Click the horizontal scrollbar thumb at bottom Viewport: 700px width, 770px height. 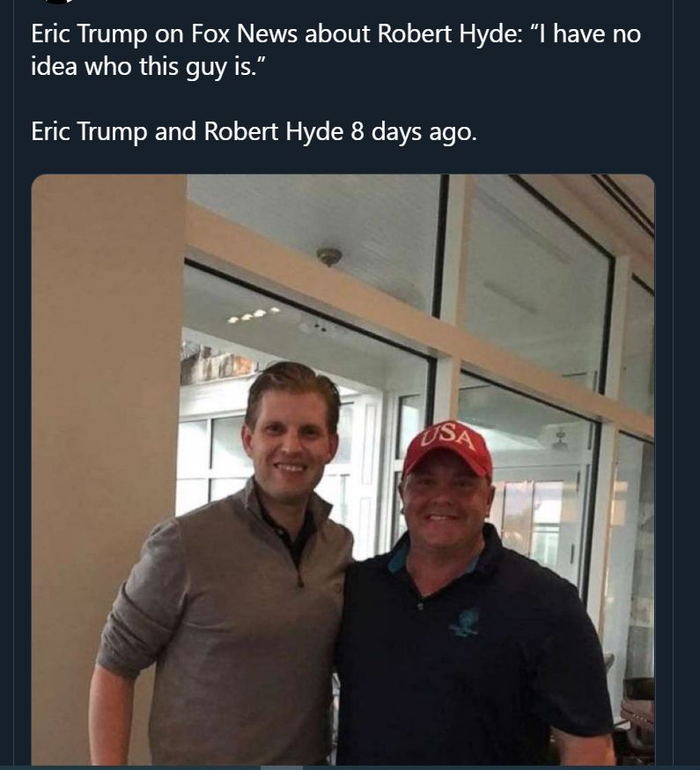point(282,767)
